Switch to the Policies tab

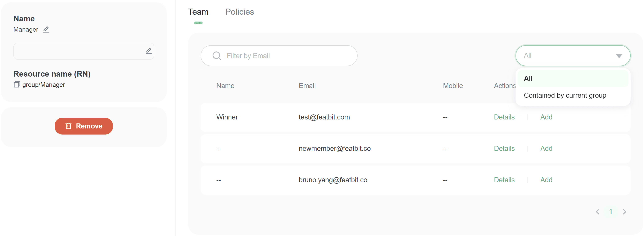click(239, 12)
